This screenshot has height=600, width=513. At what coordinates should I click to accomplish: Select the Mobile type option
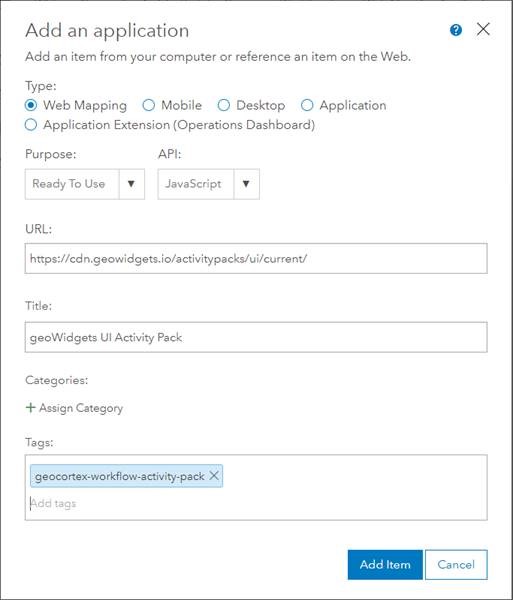pos(148,105)
